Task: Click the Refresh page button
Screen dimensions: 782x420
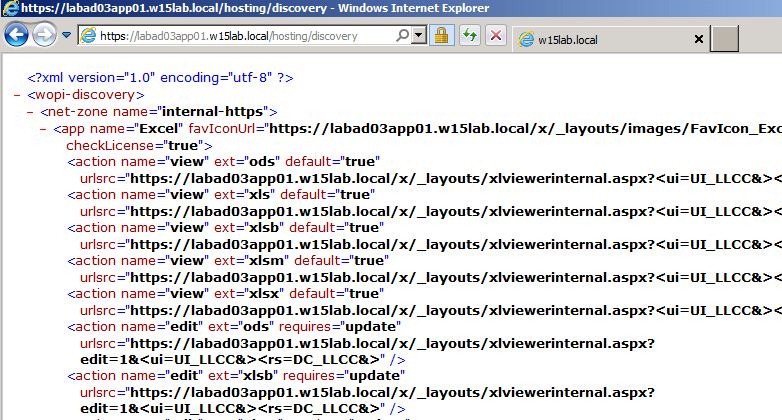Action: tap(469, 35)
